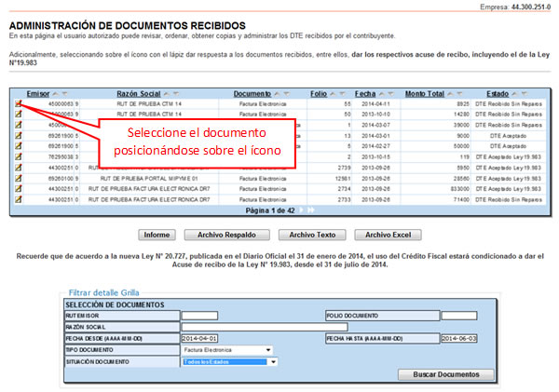Screen dimensions: 559x392
Task: Sort Emisor column ascending arrow
Action: (56, 94)
